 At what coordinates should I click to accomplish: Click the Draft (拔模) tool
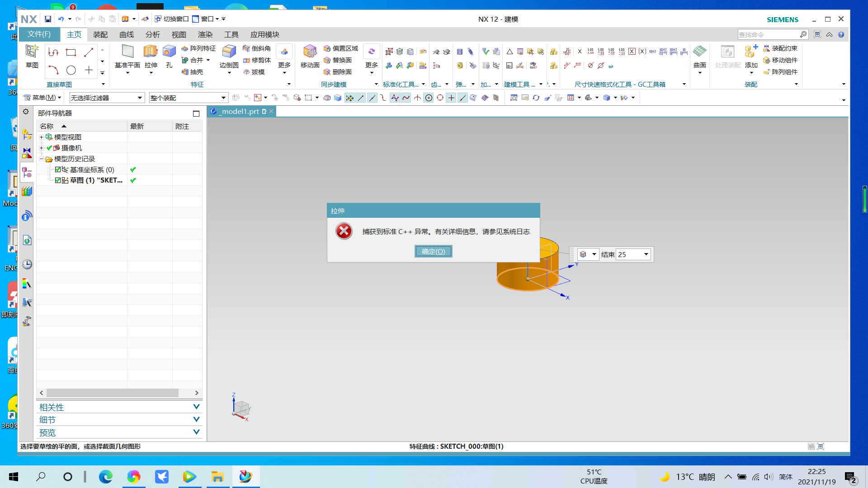click(254, 72)
